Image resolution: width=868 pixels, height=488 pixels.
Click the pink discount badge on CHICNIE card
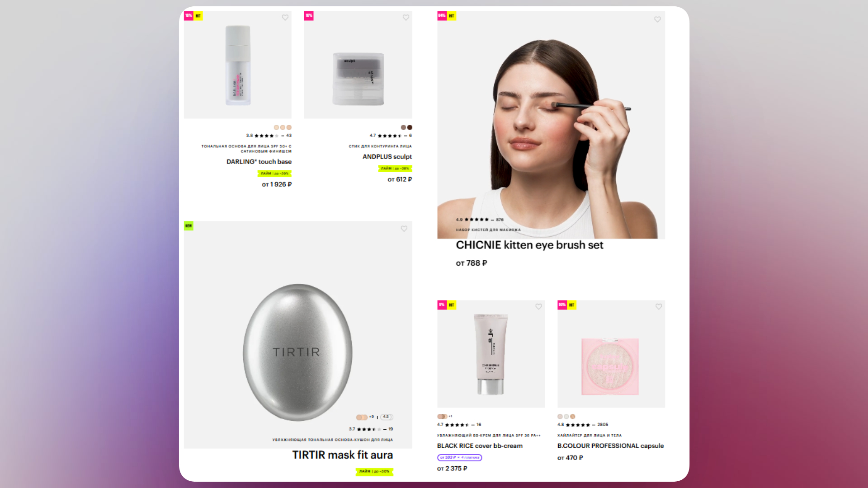pos(442,16)
